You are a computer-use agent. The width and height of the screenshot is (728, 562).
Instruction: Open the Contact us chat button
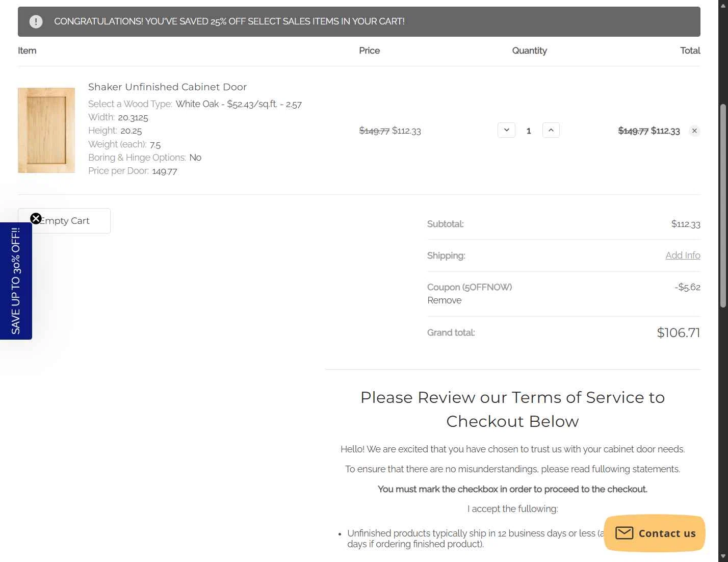(x=655, y=533)
